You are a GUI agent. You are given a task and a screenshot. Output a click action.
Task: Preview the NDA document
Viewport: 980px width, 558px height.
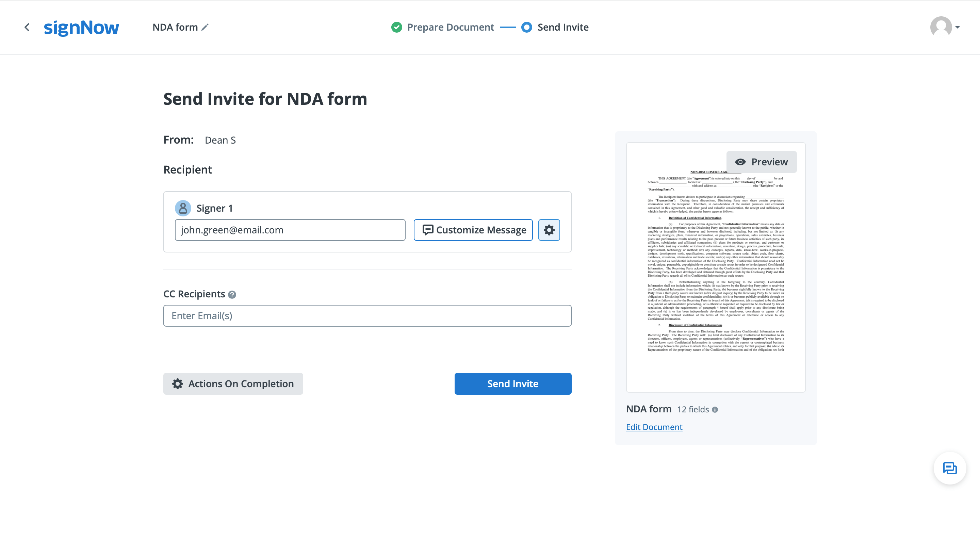[761, 162]
